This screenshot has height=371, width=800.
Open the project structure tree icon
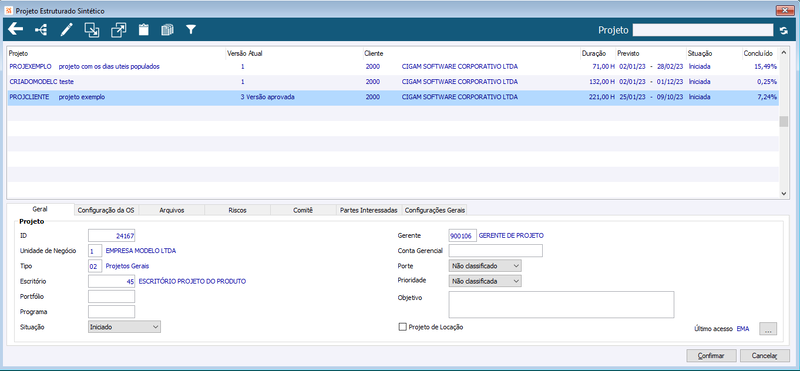click(x=41, y=31)
